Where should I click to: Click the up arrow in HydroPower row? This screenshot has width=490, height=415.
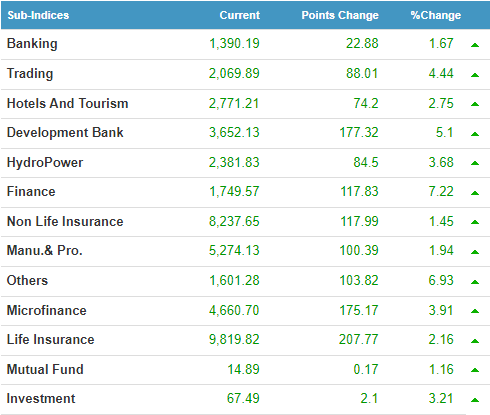475,163
